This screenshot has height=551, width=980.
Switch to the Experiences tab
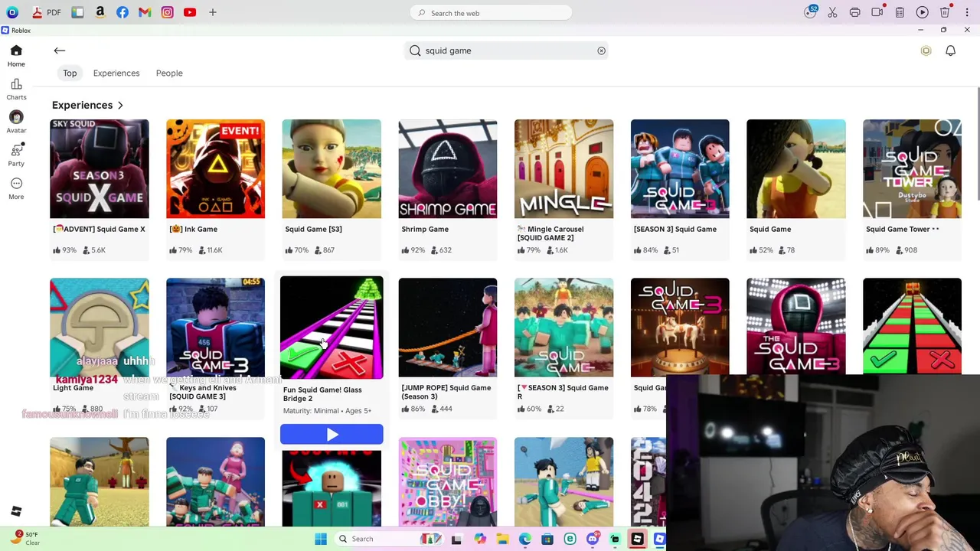click(x=116, y=73)
